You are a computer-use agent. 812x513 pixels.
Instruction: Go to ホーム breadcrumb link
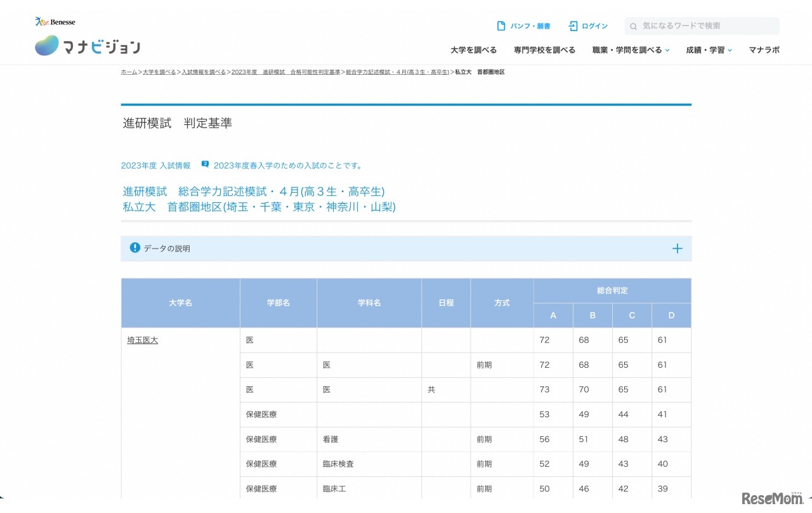pyautogui.click(x=129, y=72)
